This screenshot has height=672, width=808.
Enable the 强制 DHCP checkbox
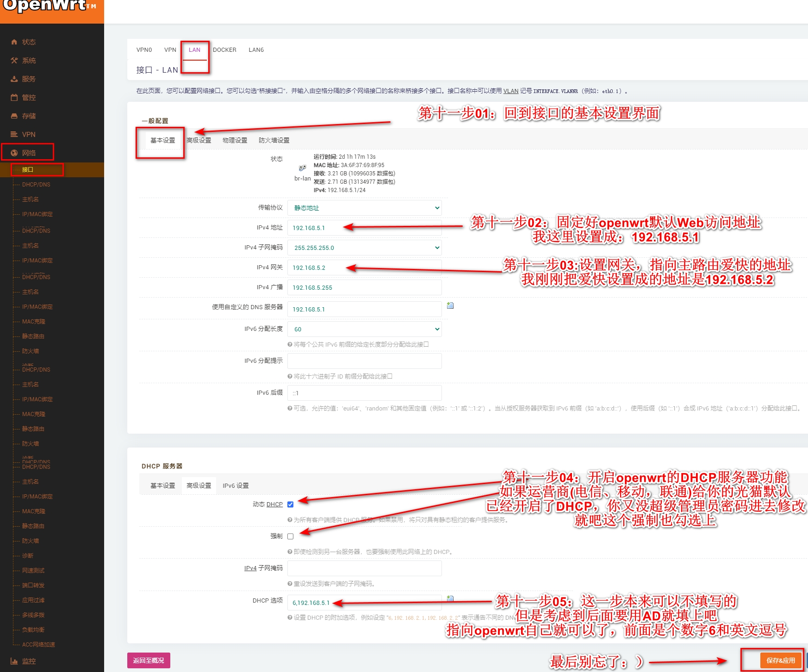click(x=291, y=536)
